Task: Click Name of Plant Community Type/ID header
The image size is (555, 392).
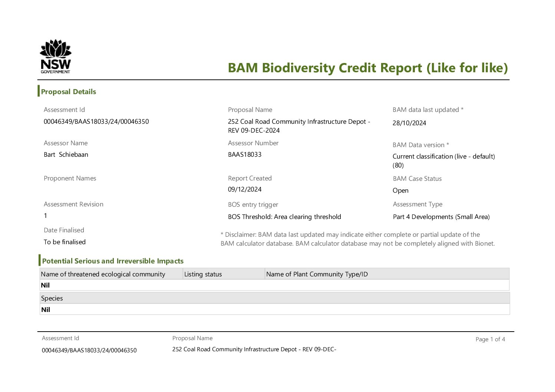Action: 387,274
